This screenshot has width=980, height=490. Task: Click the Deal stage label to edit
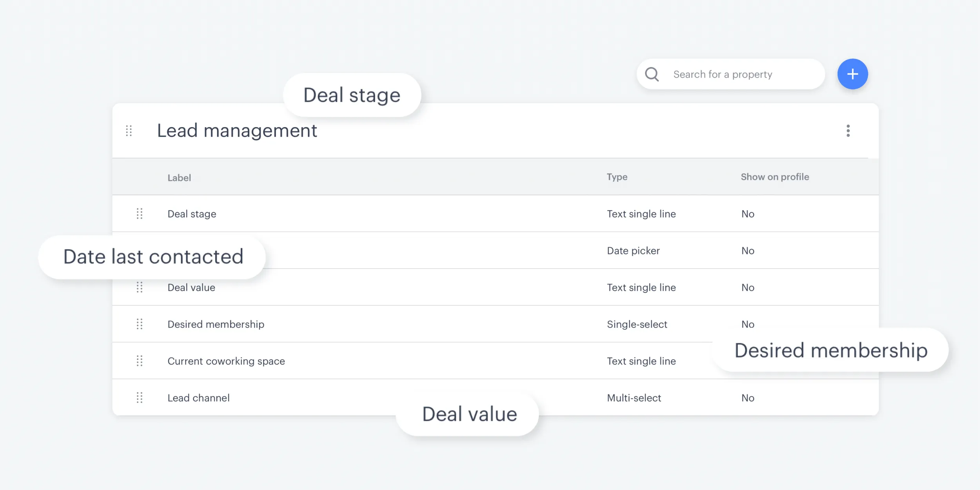tap(191, 213)
